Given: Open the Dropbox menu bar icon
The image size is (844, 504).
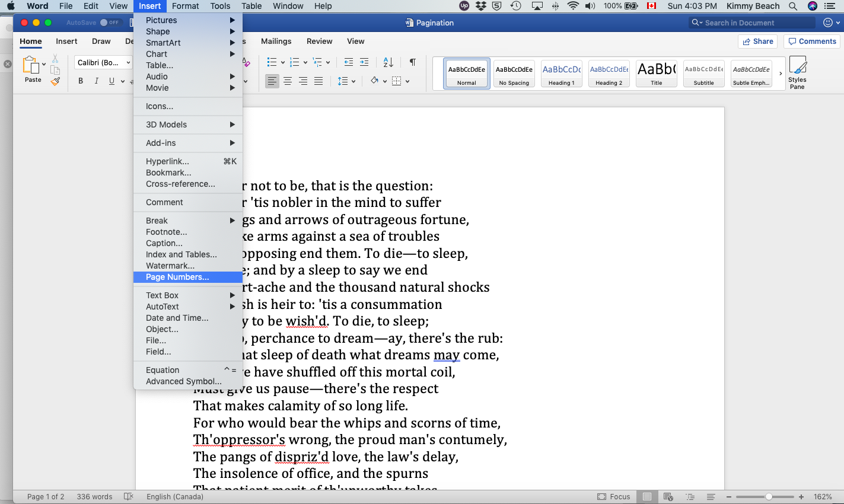Looking at the screenshot, I should pyautogui.click(x=481, y=6).
